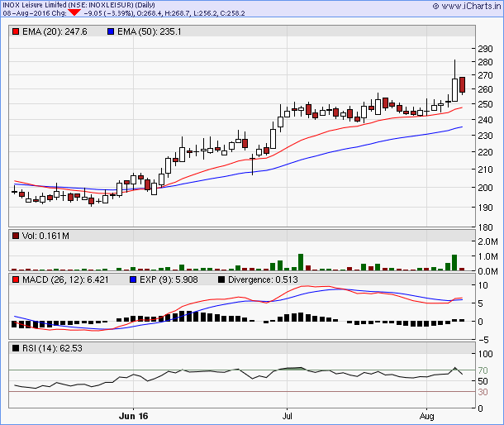Click the -9.05 (-3.39%) change value
The image size is (504, 425).
pos(108,13)
